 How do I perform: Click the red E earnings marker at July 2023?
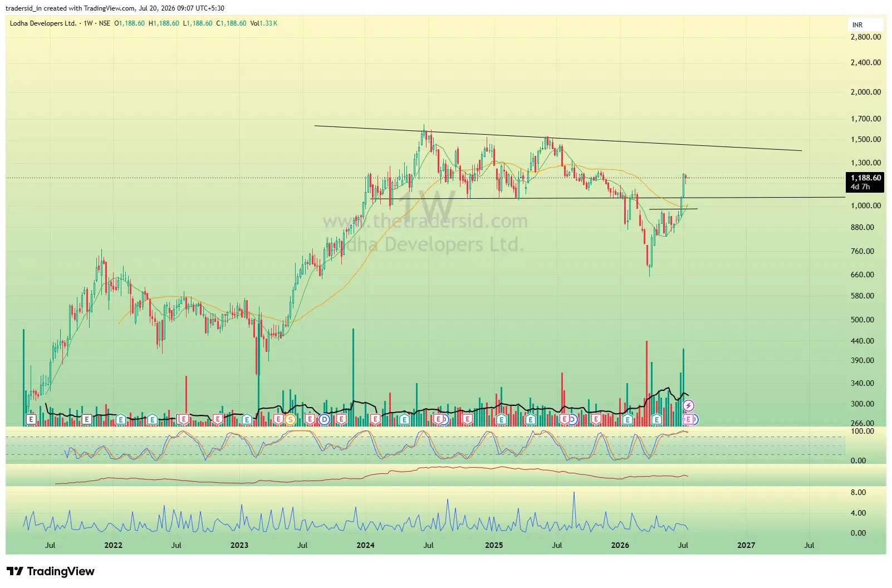(x=310, y=419)
